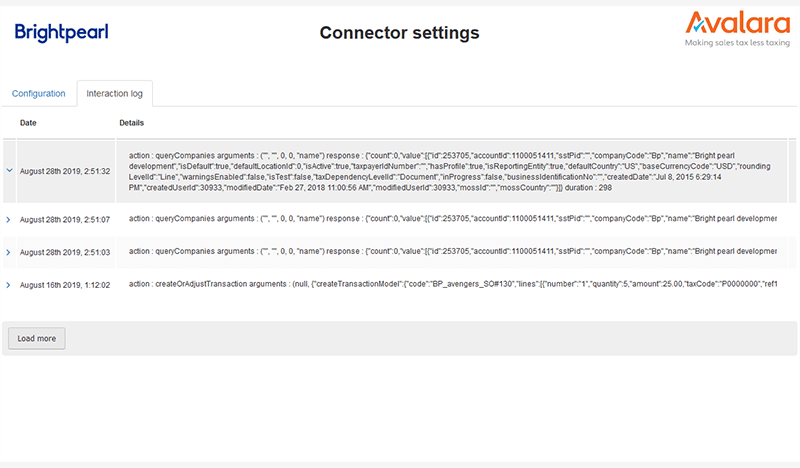Collapse the August 28th 2:51:32 log entry
The image size is (800, 468).
pos(10,171)
